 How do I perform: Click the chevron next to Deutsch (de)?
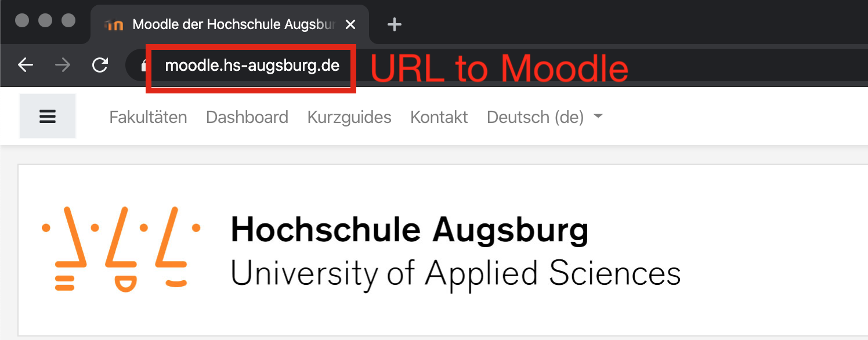coord(599,117)
